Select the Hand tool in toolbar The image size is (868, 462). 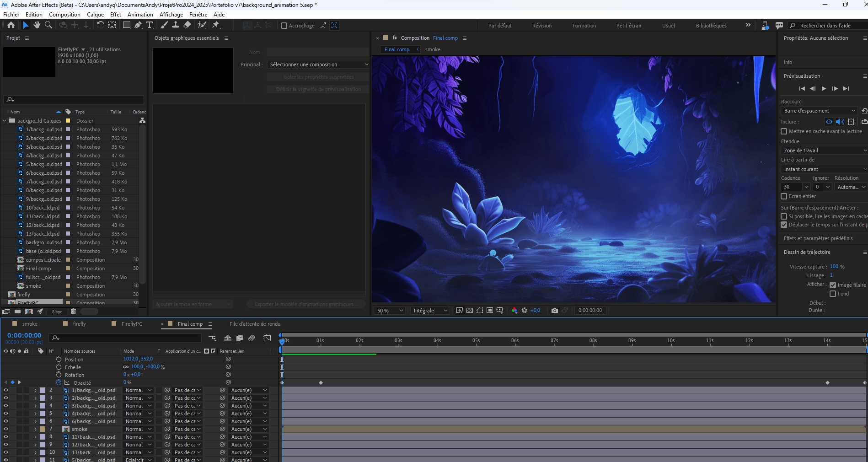point(37,25)
